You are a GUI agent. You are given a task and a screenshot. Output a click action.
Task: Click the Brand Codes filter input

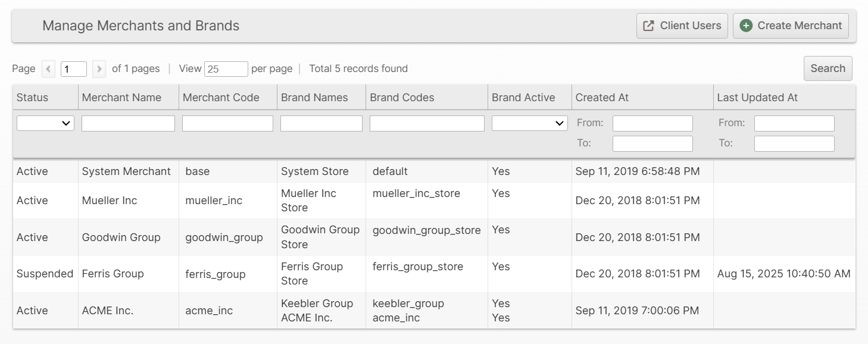coord(427,123)
